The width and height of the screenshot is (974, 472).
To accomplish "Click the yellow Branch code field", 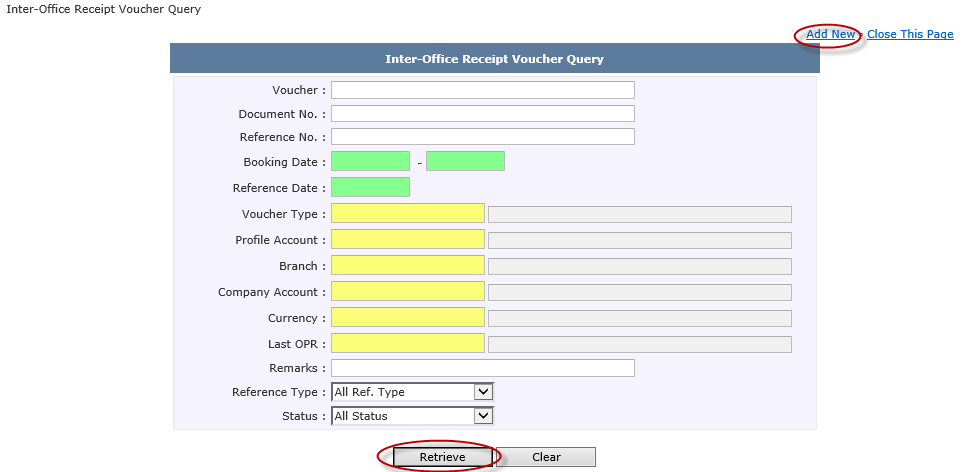I will point(407,266).
